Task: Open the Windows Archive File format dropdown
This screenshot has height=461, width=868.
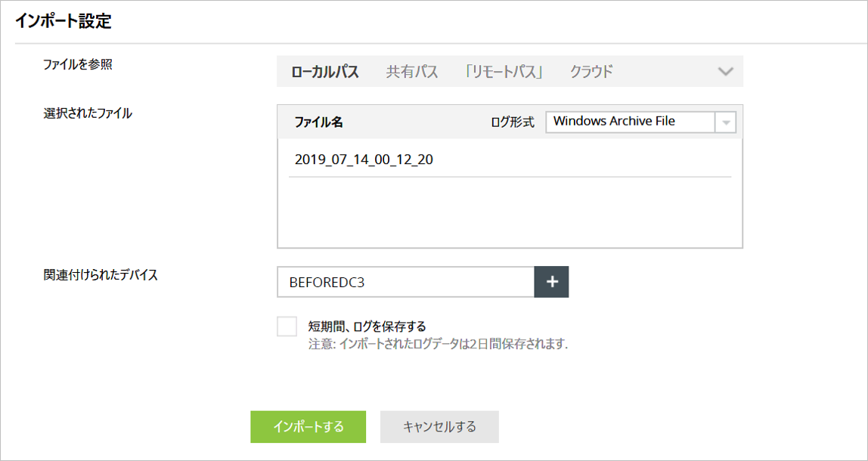Action: coord(631,122)
